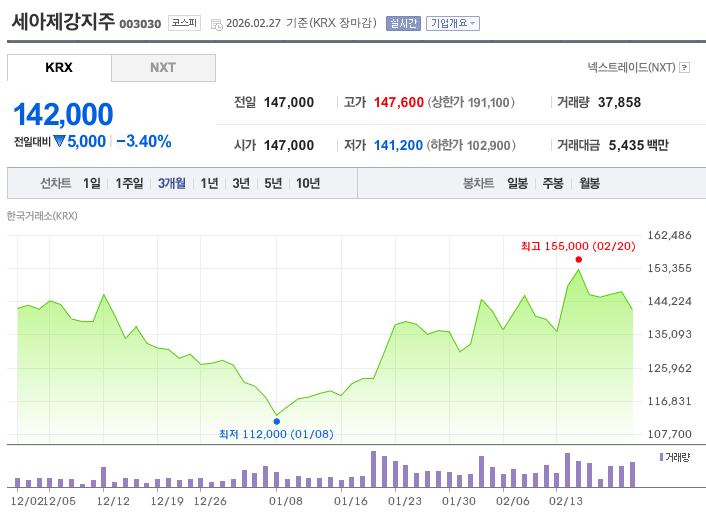
Task: Select the 3년 line chart period
Action: tap(241, 183)
